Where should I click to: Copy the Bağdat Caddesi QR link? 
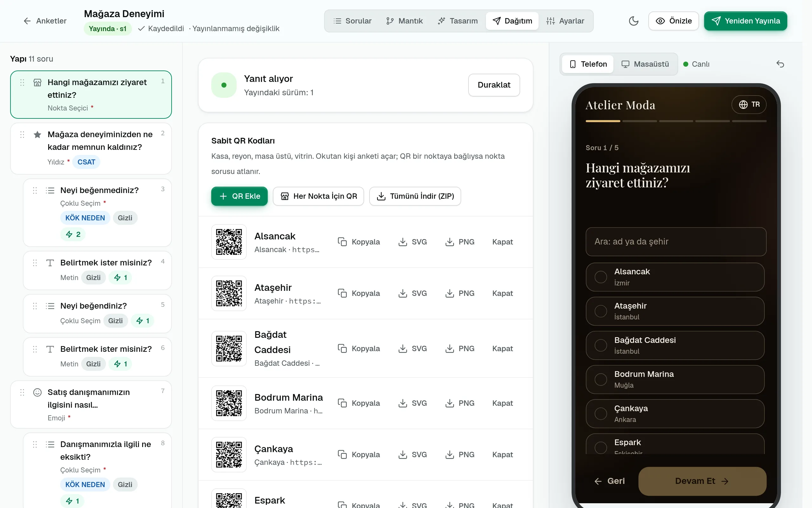[359, 348]
